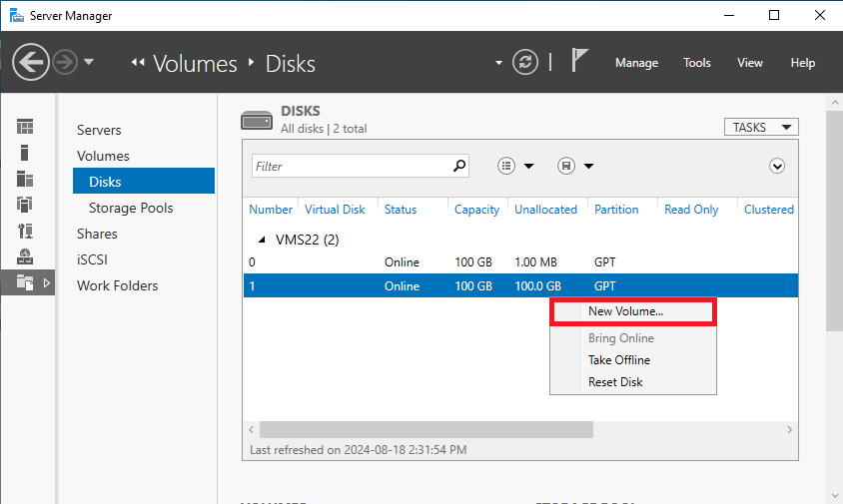Select the Dashboard icon in sidebar
Screen dimensions: 843x504
click(25, 127)
